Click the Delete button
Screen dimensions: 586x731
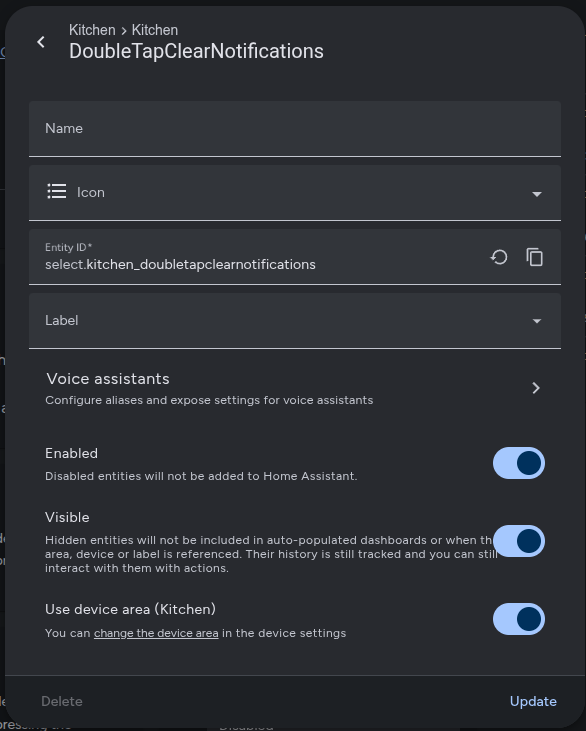coord(62,701)
